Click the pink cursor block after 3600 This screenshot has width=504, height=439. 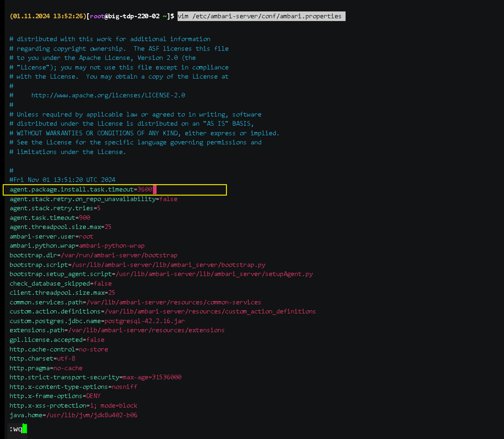coord(155,189)
